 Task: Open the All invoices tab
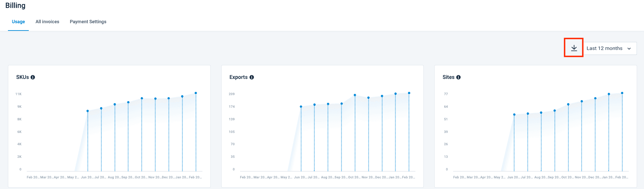click(x=47, y=22)
